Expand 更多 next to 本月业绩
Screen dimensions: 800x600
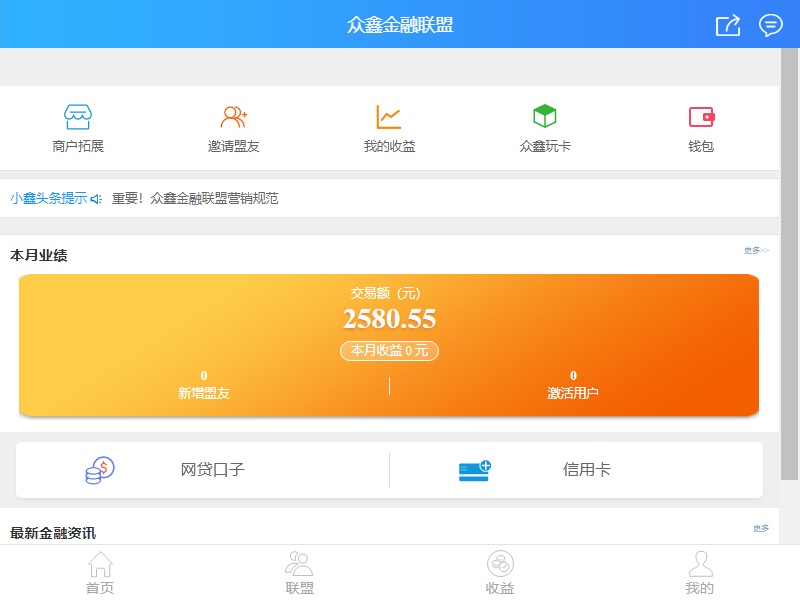coord(756,251)
